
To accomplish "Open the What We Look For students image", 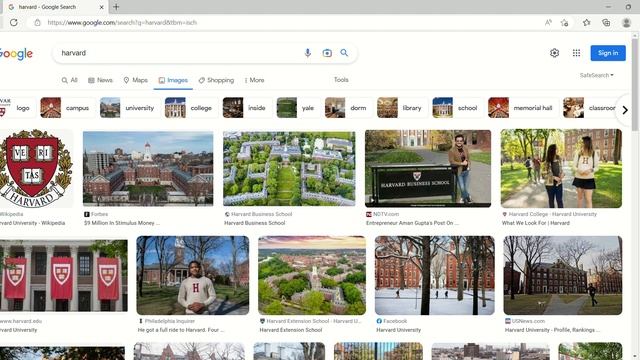I will [561, 168].
